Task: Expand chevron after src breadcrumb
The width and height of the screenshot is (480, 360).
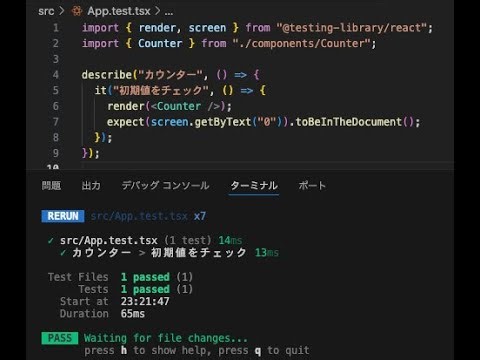Action: [62, 11]
